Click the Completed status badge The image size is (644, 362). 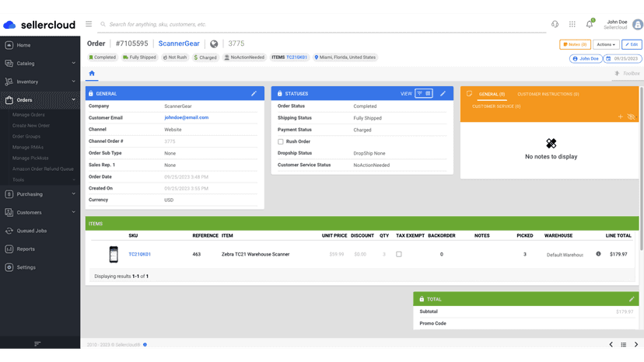[102, 57]
